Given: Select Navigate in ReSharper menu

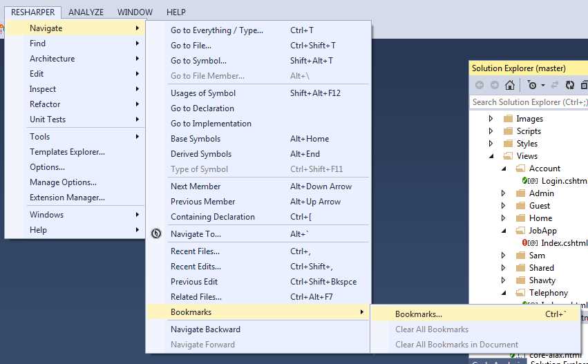Looking at the screenshot, I should click(x=75, y=28).
